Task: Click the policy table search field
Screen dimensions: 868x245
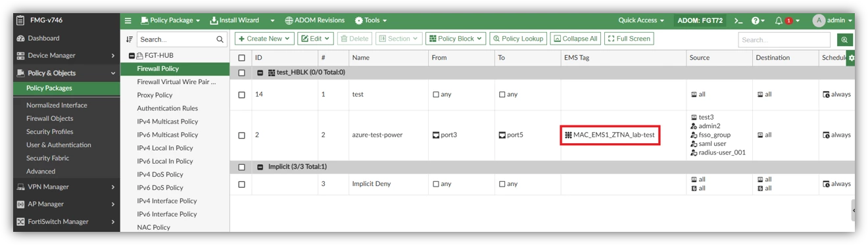Action: (784, 39)
